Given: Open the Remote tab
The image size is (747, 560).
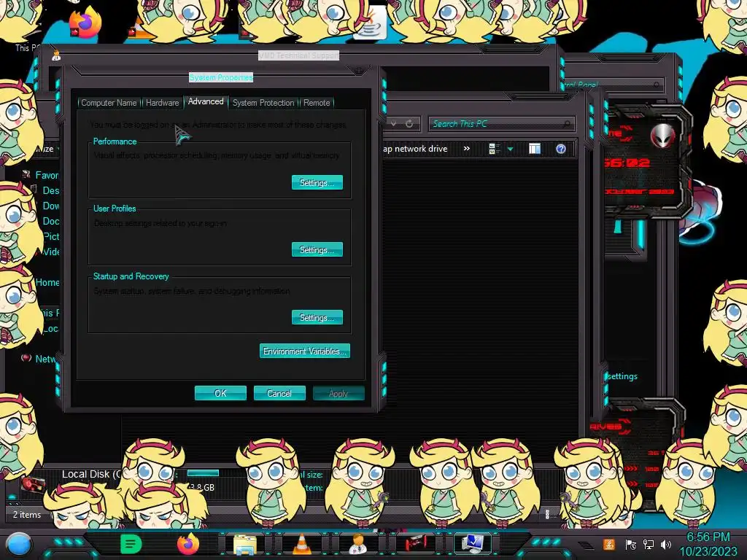Looking at the screenshot, I should [x=317, y=102].
